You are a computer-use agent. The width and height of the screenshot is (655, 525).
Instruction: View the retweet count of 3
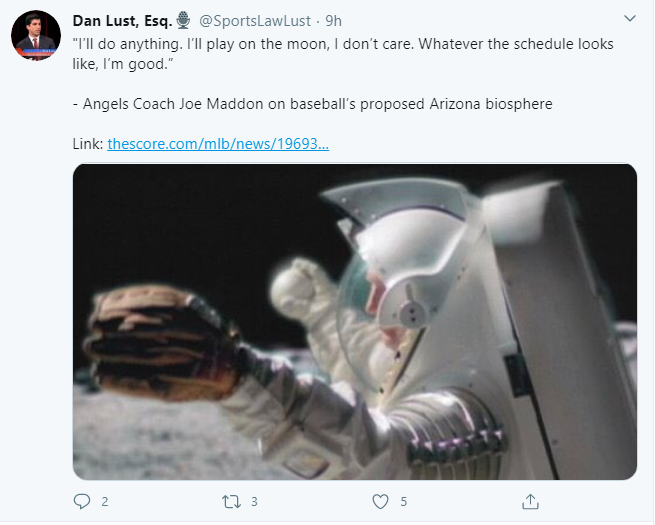(254, 502)
